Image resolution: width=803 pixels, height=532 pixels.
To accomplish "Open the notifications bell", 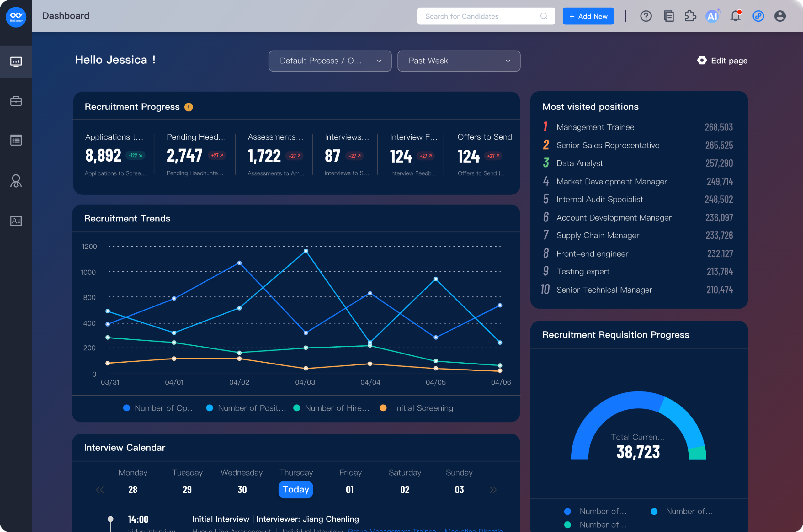I will tap(735, 16).
